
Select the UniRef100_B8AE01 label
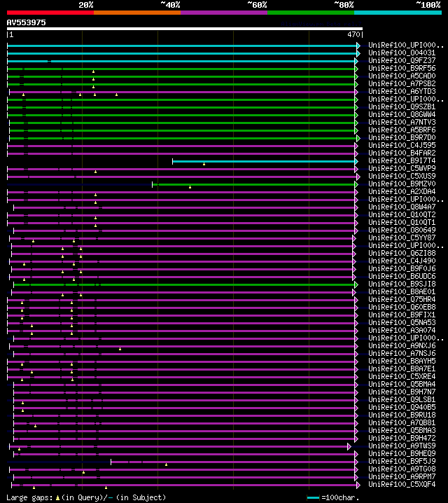402,291
